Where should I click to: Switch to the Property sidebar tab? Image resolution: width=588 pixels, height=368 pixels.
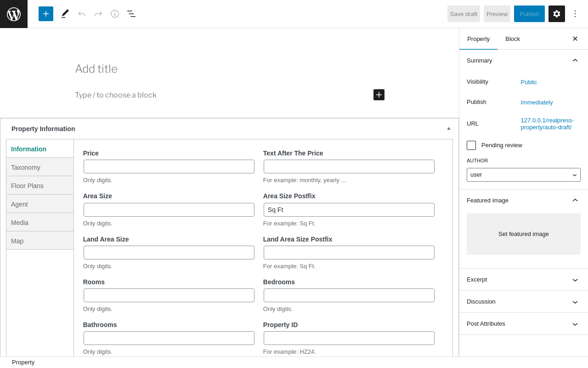click(478, 39)
